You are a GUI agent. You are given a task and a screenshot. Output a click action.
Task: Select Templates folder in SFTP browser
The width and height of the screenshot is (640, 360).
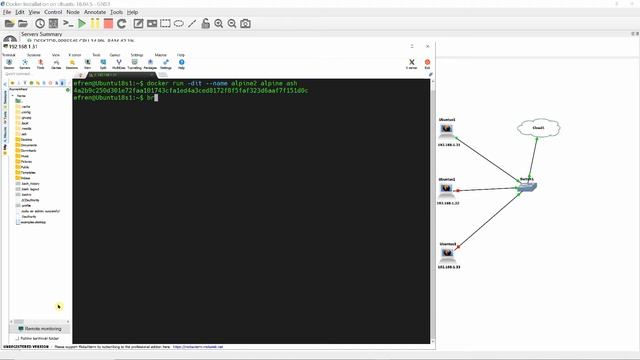pyautogui.click(x=26, y=173)
